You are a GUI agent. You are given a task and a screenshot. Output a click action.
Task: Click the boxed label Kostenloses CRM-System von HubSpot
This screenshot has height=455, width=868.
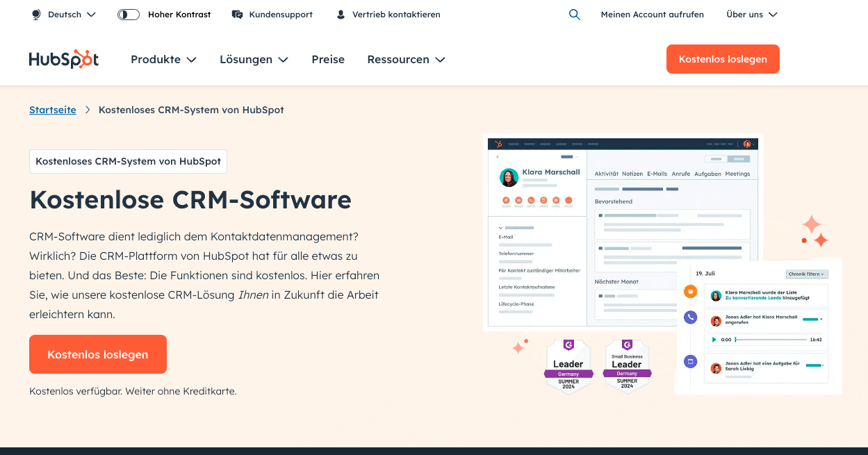(128, 161)
